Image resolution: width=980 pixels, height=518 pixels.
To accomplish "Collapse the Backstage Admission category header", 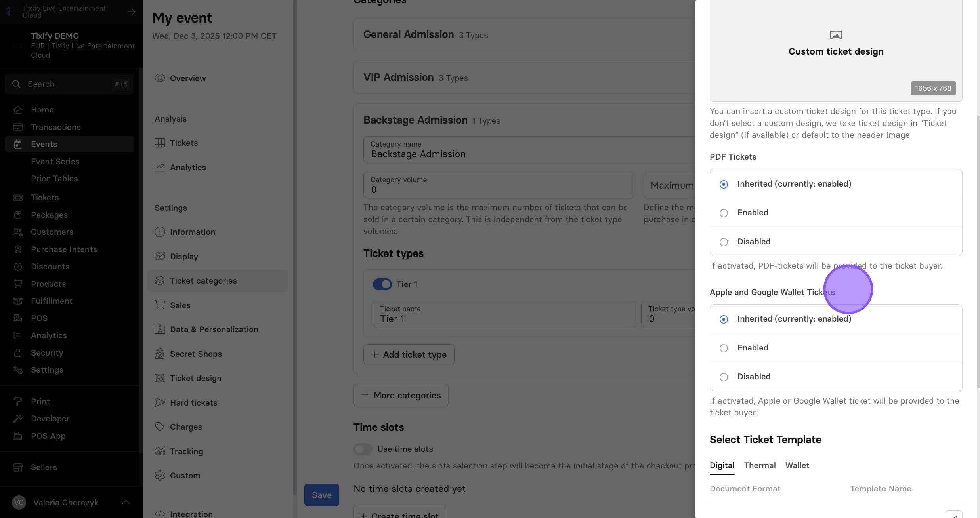I will pyautogui.click(x=524, y=120).
